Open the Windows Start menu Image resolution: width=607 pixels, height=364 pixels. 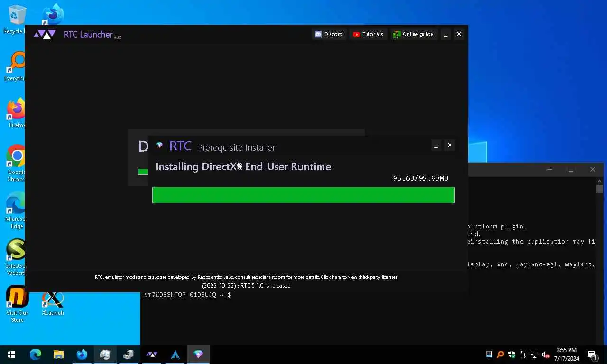pos(11,354)
